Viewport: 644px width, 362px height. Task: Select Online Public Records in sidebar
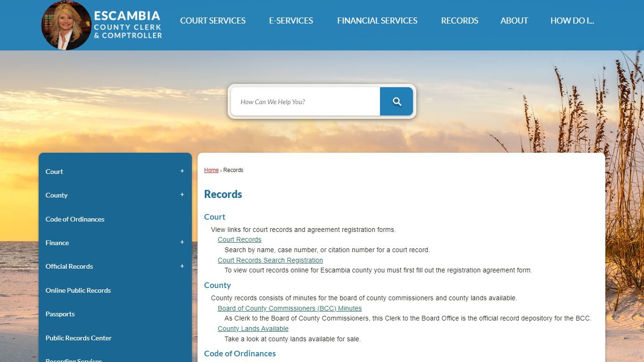(x=78, y=290)
